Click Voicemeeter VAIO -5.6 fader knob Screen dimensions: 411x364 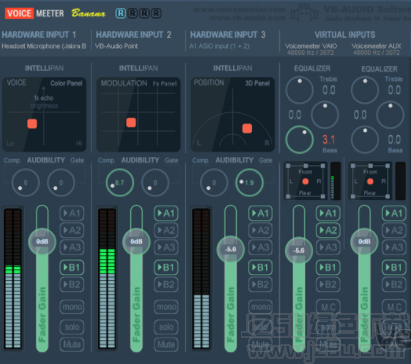pos(299,251)
